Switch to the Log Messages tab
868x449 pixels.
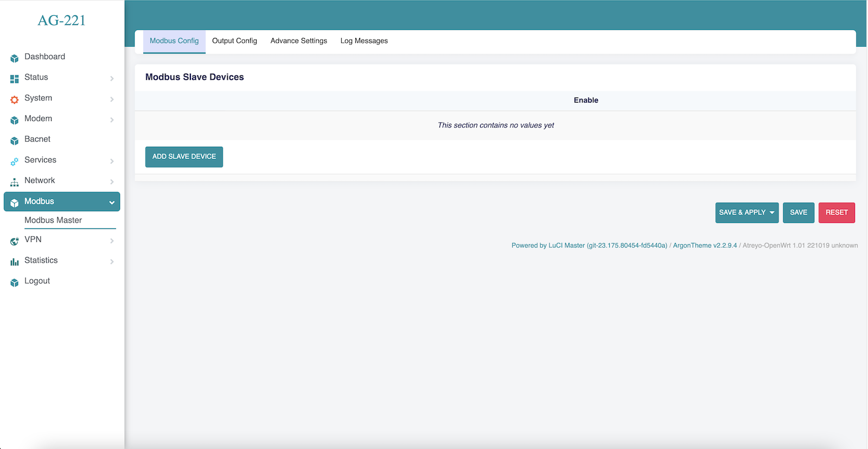pos(364,41)
